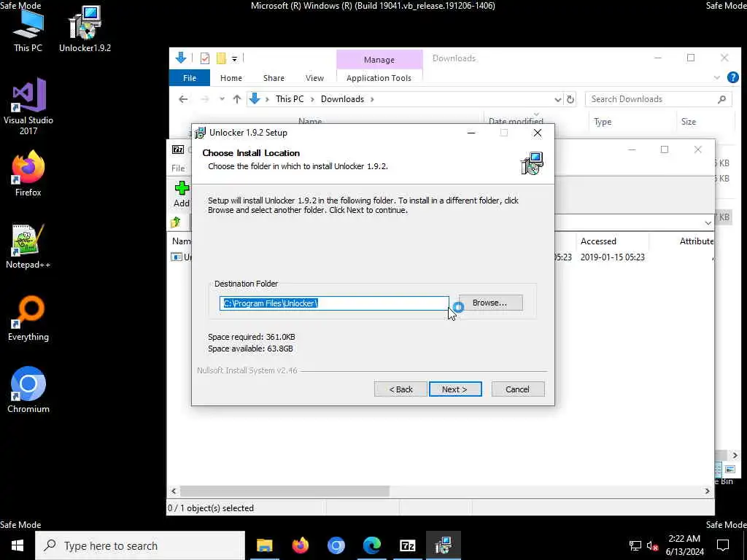The image size is (747, 560).
Task: Open This PC desktop icon
Action: [28, 31]
